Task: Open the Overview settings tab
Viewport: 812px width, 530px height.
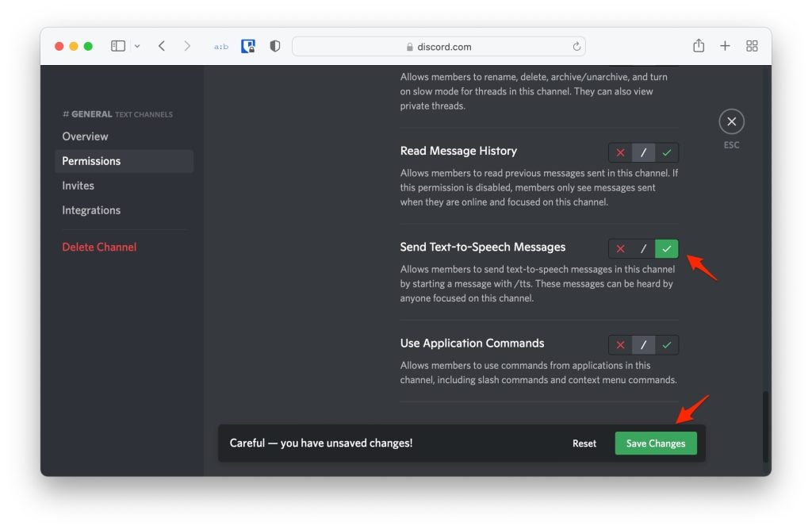Action: [86, 136]
